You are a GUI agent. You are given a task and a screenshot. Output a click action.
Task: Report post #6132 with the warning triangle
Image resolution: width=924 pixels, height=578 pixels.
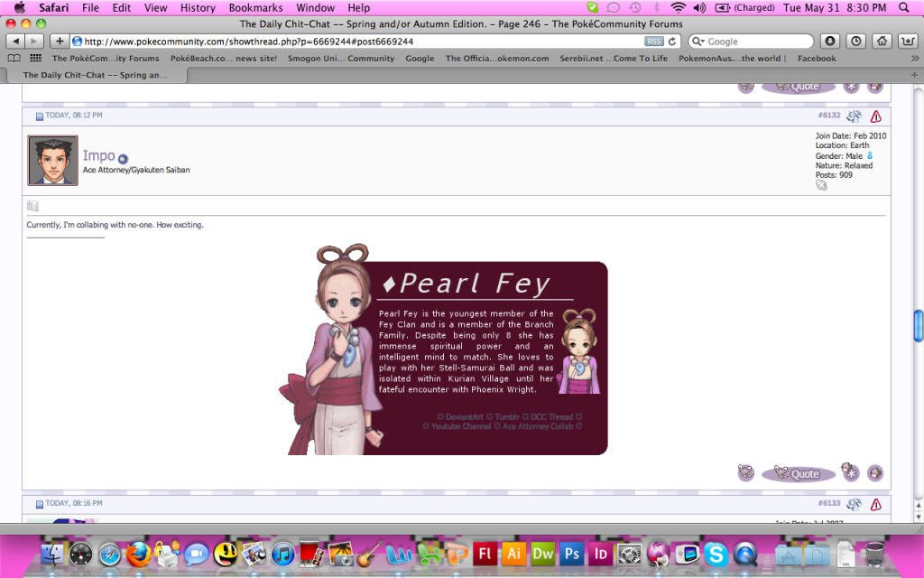876,117
